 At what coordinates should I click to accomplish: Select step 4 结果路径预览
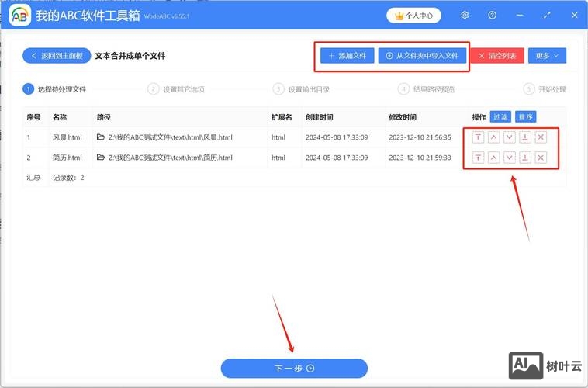[x=427, y=89]
